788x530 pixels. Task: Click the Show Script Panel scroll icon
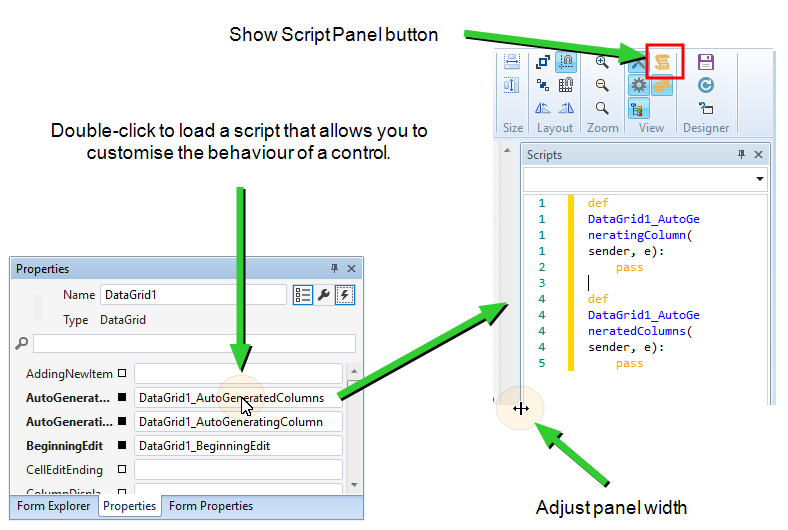662,62
